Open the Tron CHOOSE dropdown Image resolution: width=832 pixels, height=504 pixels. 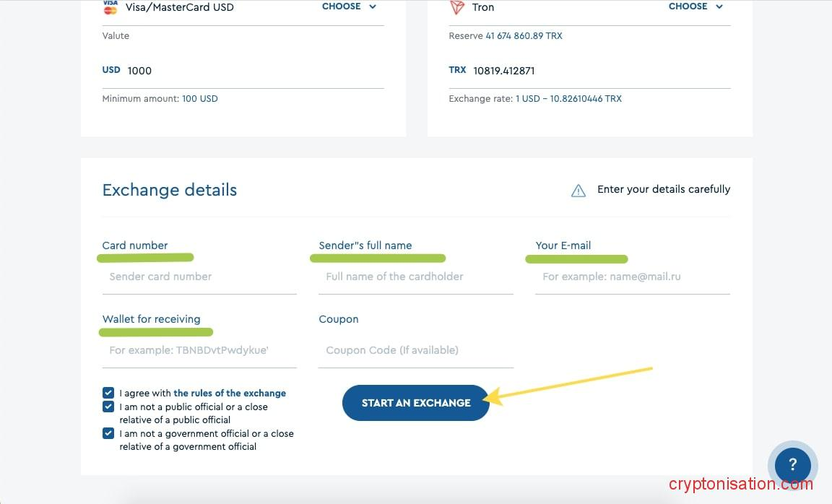(x=695, y=6)
